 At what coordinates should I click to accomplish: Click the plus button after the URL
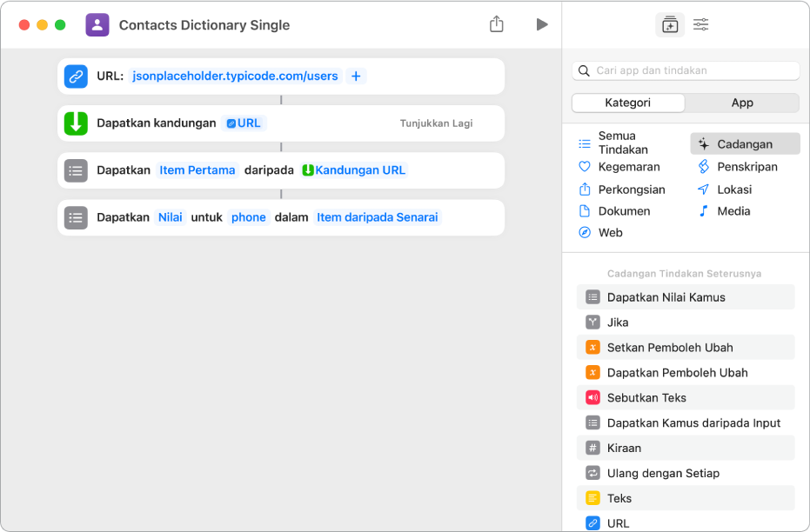[x=356, y=76]
